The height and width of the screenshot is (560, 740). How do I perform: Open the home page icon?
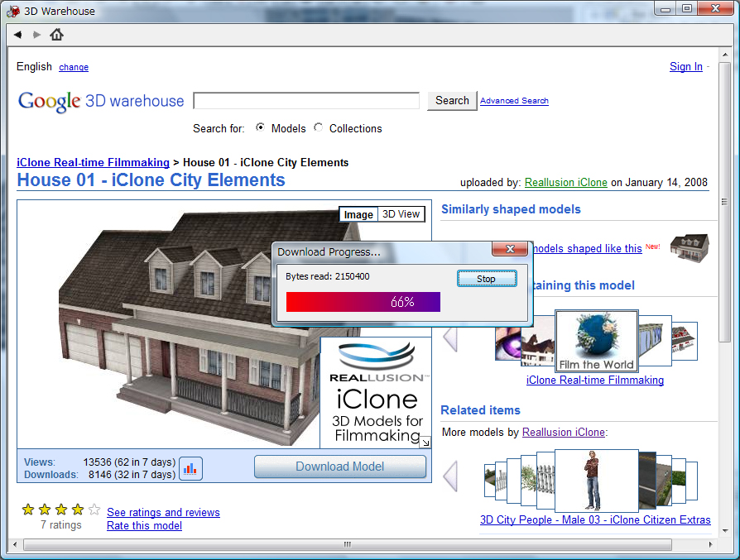[56, 35]
